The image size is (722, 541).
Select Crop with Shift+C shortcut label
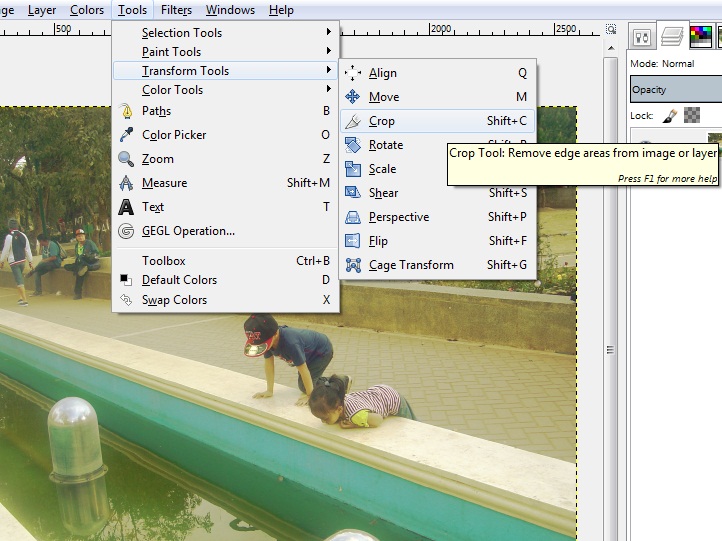tap(507, 121)
